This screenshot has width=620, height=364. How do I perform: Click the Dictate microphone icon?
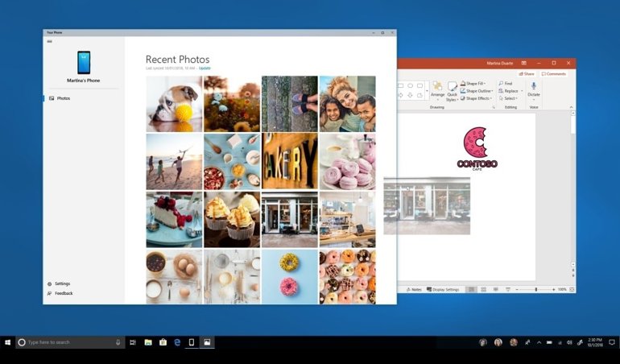pyautogui.click(x=533, y=85)
